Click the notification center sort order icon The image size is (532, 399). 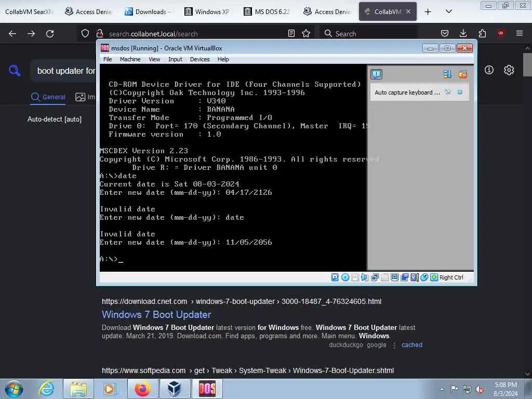[447, 74]
